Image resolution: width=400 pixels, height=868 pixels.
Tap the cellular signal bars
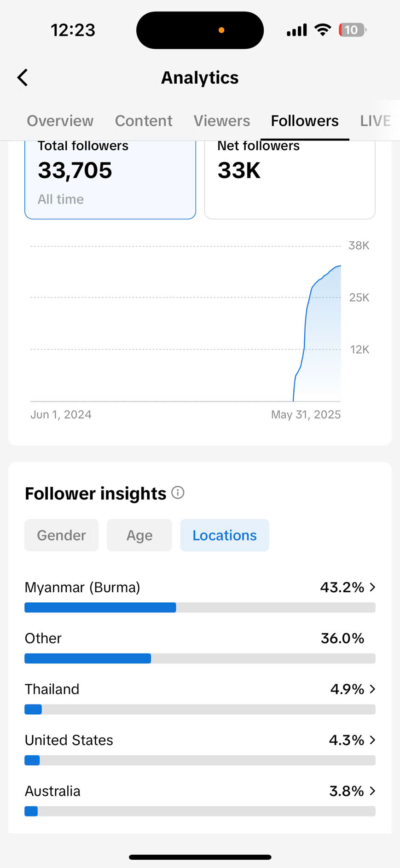296,30
